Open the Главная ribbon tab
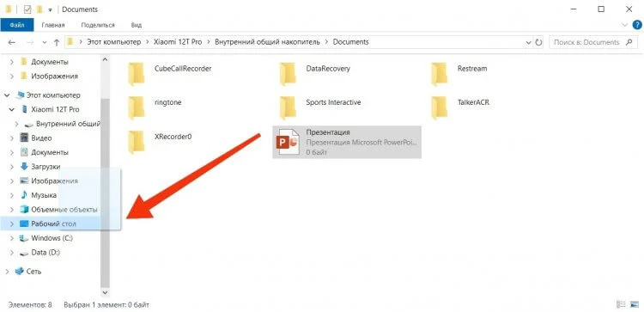644x312 pixels. pyautogui.click(x=53, y=25)
